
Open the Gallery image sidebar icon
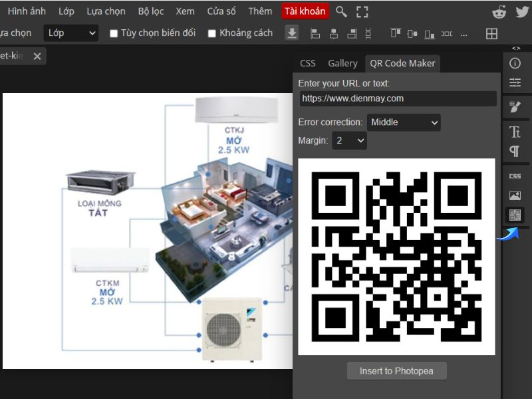[x=515, y=195]
